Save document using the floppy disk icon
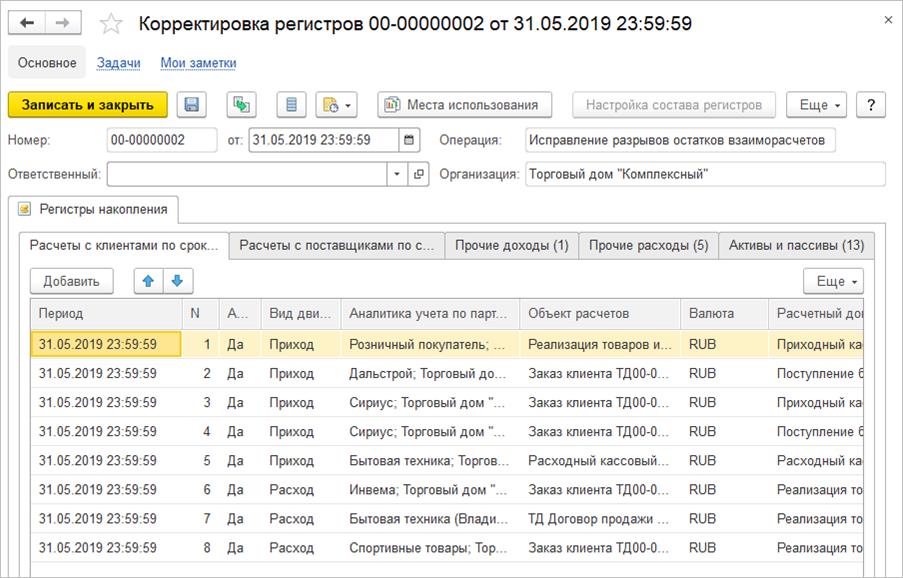Screen dimensions: 903x578 pyautogui.click(x=192, y=105)
